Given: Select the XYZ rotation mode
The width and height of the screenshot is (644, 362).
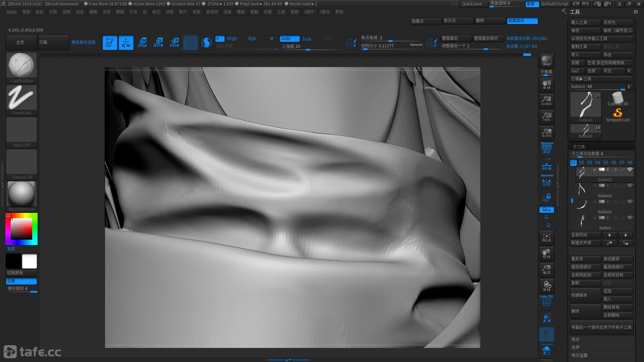Looking at the screenshot, I should 546,210.
